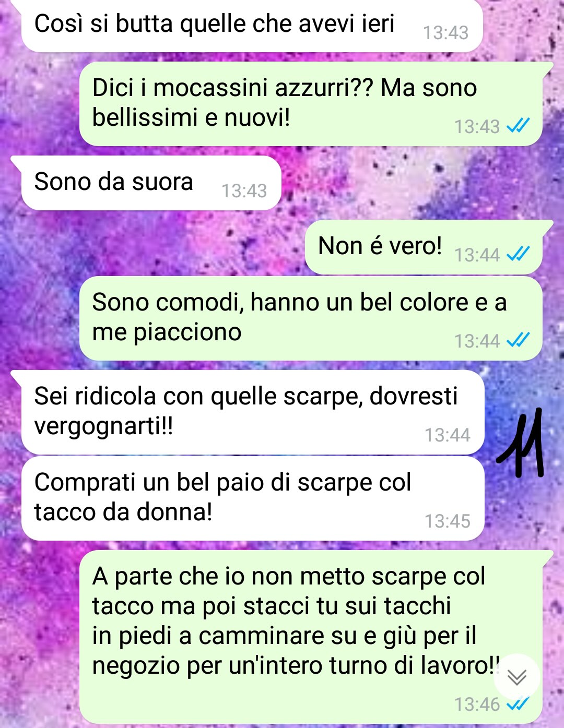Tap blue double ticks on 'Non é vero!' message
This screenshot has width=564, height=728.
[x=518, y=254]
